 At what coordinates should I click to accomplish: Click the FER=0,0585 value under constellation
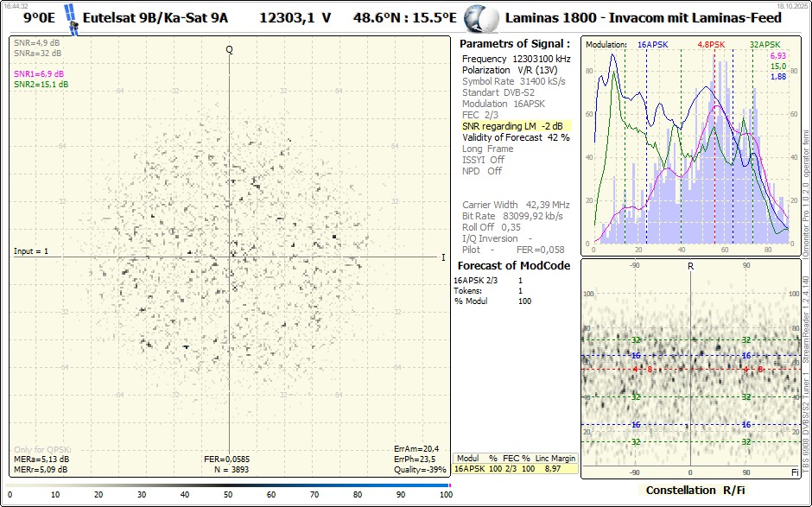coord(227,459)
